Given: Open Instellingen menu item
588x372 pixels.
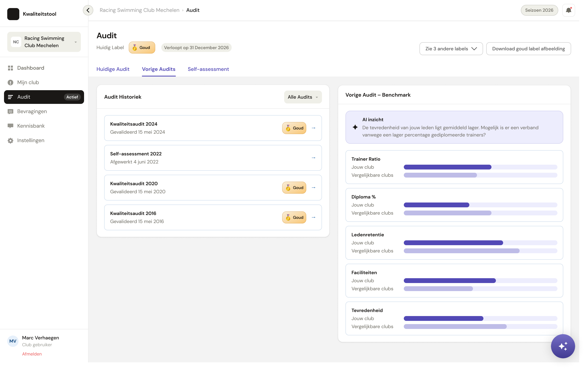Looking at the screenshot, I should point(44,141).
